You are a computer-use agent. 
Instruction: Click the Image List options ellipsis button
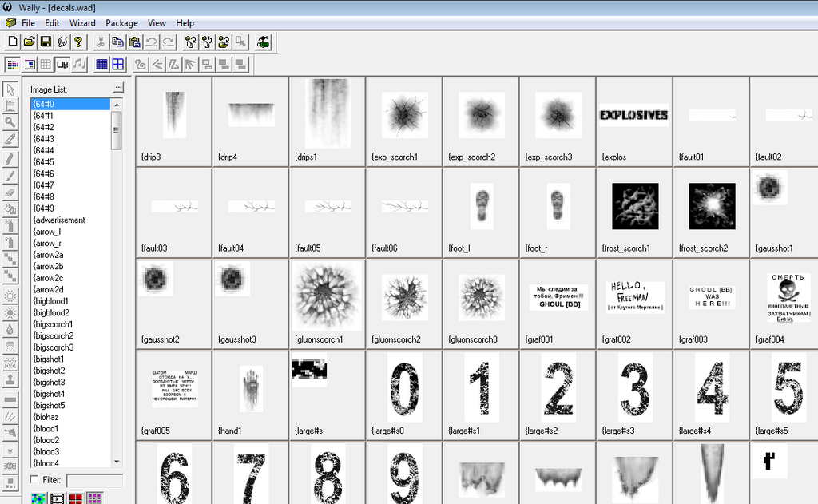pos(119,88)
